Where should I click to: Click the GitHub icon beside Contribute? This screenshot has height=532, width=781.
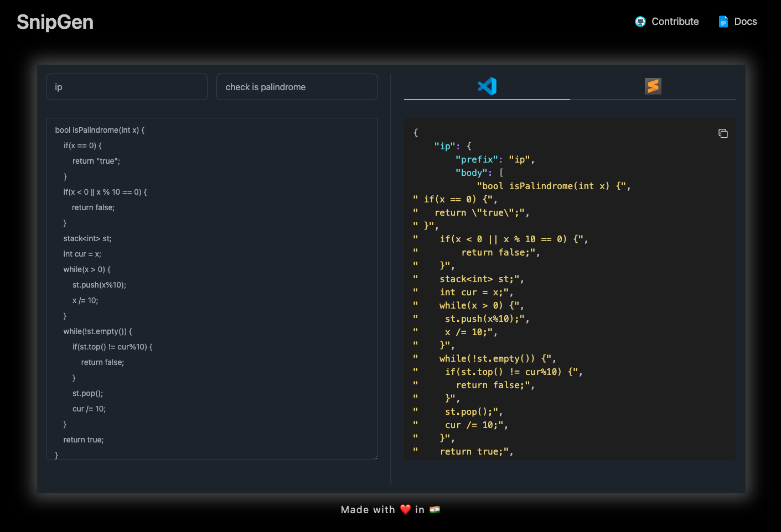click(x=640, y=22)
